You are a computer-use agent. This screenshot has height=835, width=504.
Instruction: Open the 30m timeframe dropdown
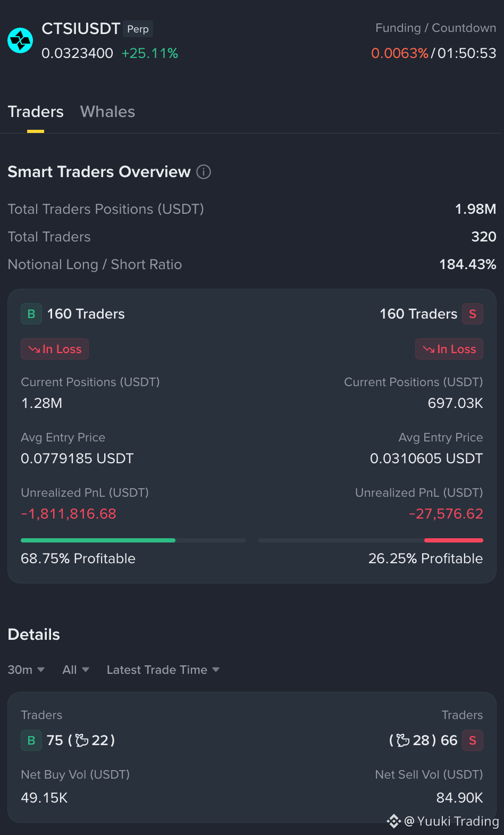pyautogui.click(x=26, y=670)
